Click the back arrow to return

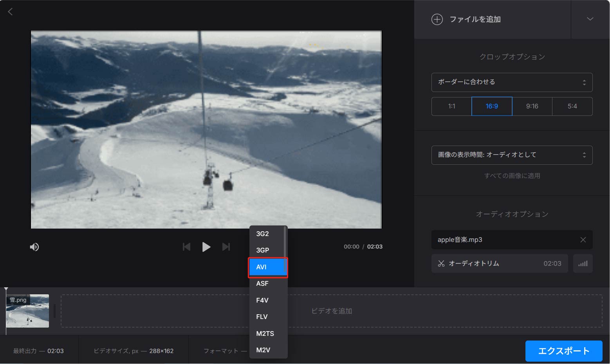pyautogui.click(x=10, y=11)
